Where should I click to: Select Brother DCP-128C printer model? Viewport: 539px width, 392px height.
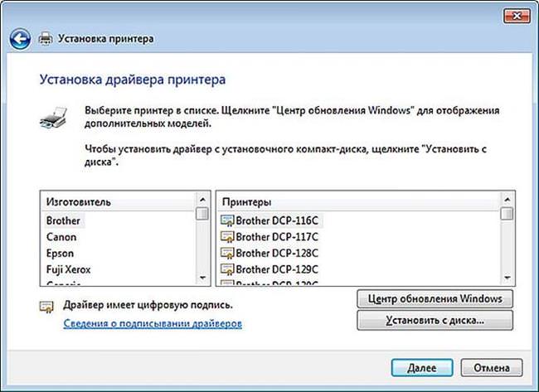point(277,254)
